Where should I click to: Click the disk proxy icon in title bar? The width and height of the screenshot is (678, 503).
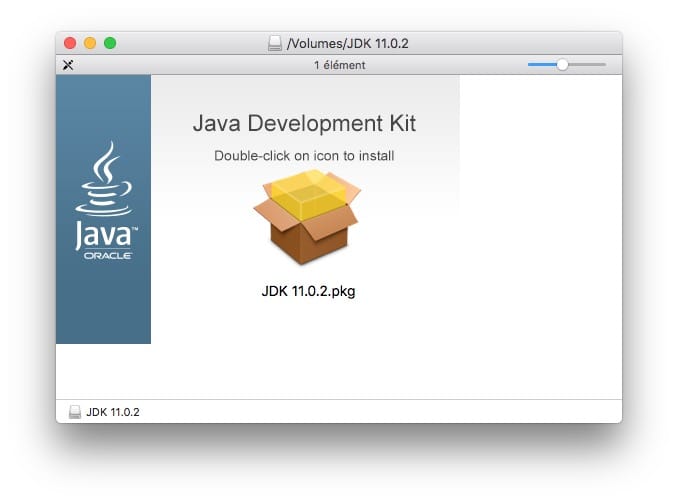coord(275,43)
